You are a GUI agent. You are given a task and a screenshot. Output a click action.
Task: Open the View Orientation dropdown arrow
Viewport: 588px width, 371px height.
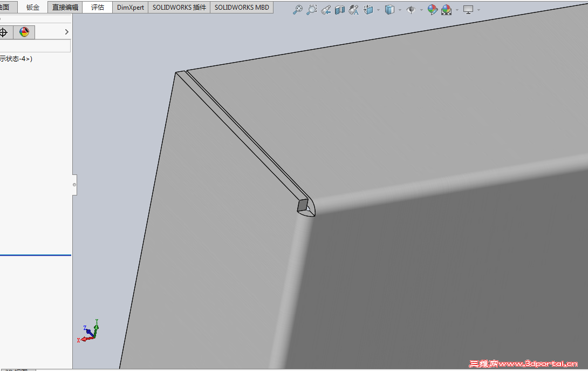pyautogui.click(x=378, y=10)
